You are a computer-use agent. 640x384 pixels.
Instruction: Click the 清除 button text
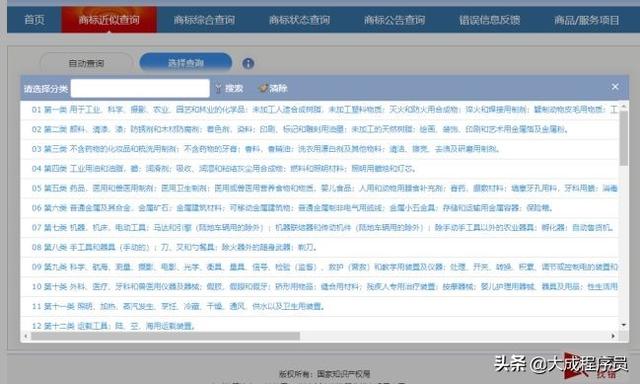click(x=278, y=88)
